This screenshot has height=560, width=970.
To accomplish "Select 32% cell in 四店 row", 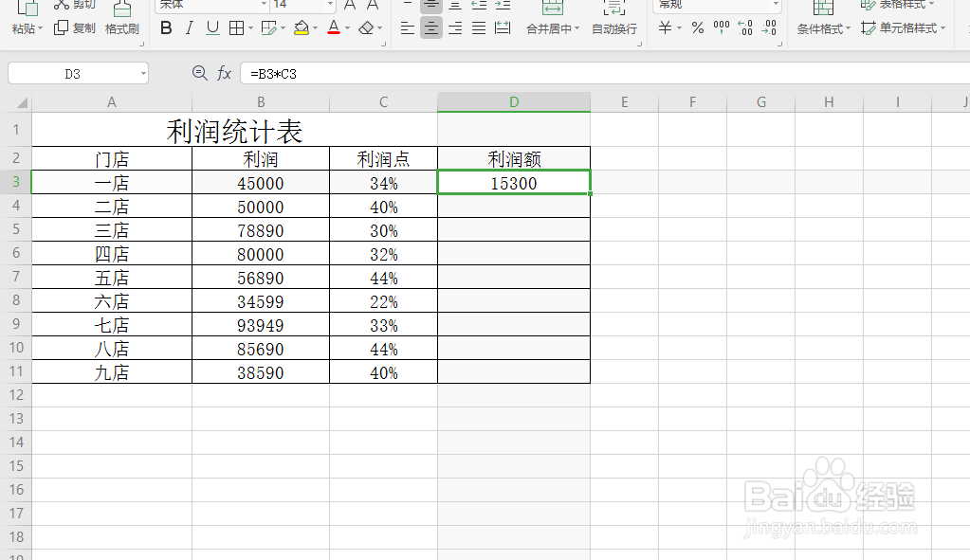I will click(384, 253).
